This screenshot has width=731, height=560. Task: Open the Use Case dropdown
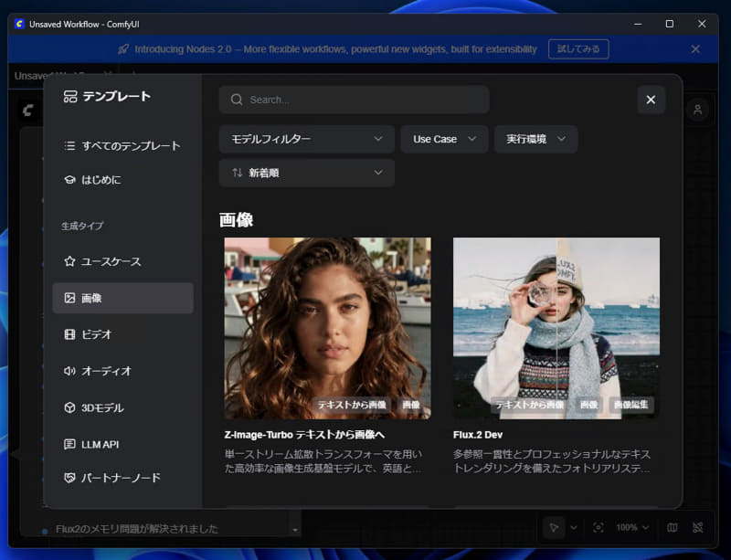tap(444, 139)
